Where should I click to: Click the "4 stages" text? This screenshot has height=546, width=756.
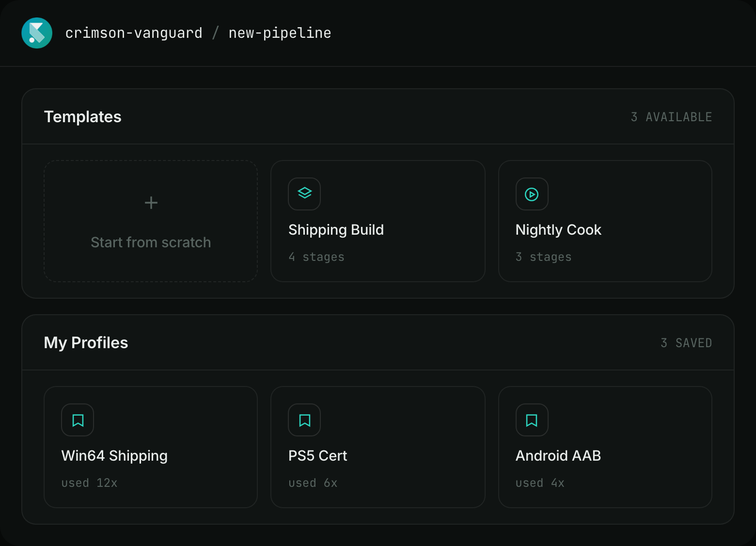tap(316, 257)
